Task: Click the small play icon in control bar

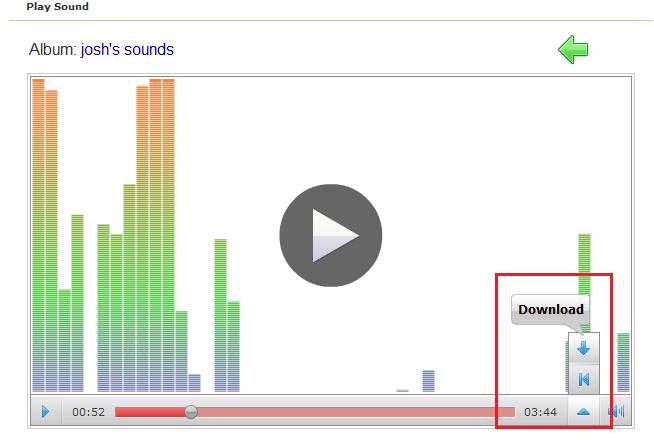Action: click(x=45, y=411)
